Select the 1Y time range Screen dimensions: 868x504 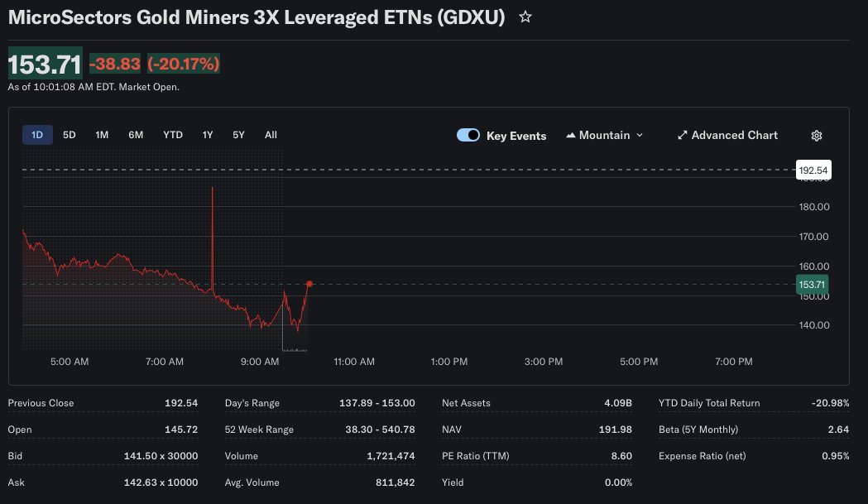click(208, 135)
